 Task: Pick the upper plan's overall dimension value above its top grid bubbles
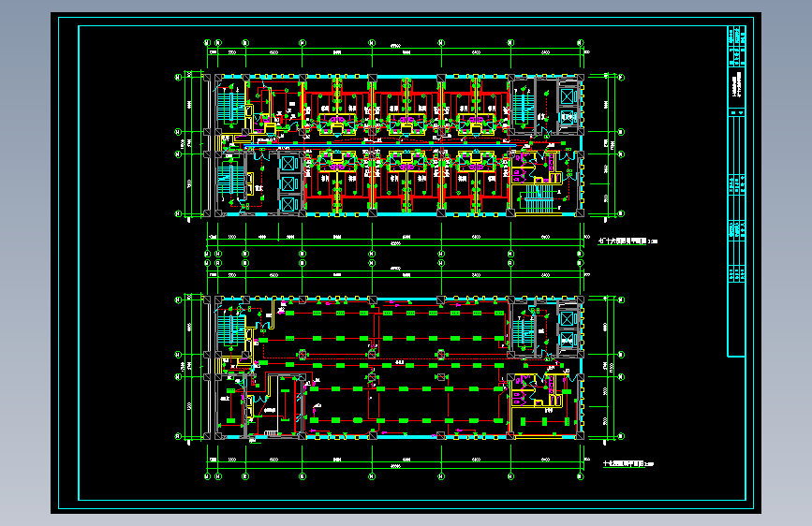click(x=394, y=46)
